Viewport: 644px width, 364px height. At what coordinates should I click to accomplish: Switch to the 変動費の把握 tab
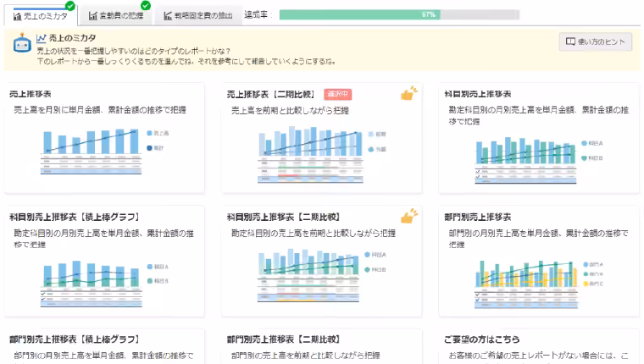pos(115,15)
